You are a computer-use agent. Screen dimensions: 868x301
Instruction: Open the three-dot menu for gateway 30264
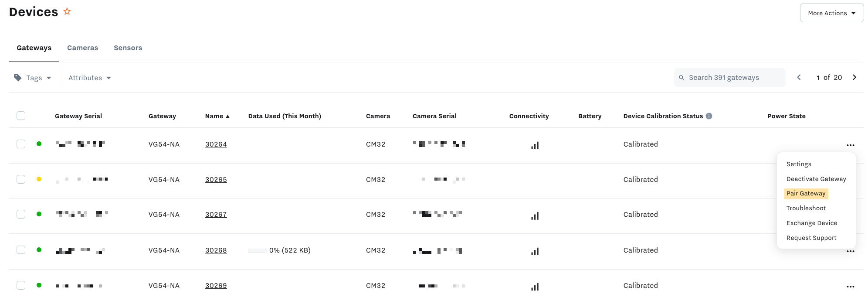pyautogui.click(x=850, y=145)
